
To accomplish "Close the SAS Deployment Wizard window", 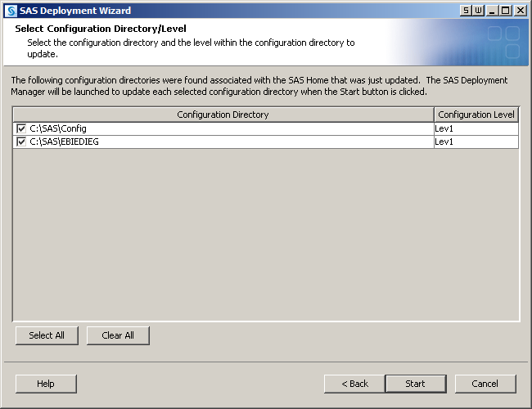I will click(520, 11).
